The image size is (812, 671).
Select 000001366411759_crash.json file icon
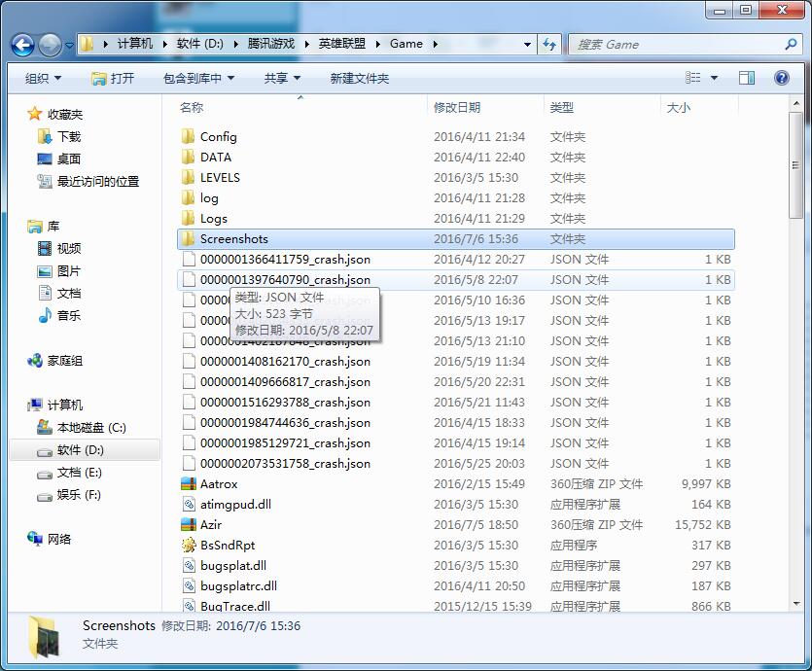pyautogui.click(x=189, y=259)
